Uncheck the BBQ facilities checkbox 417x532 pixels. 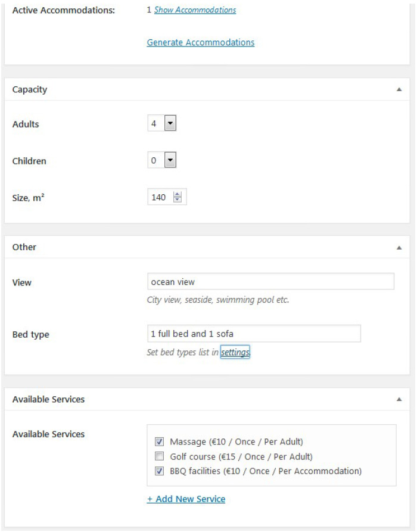[x=159, y=471]
